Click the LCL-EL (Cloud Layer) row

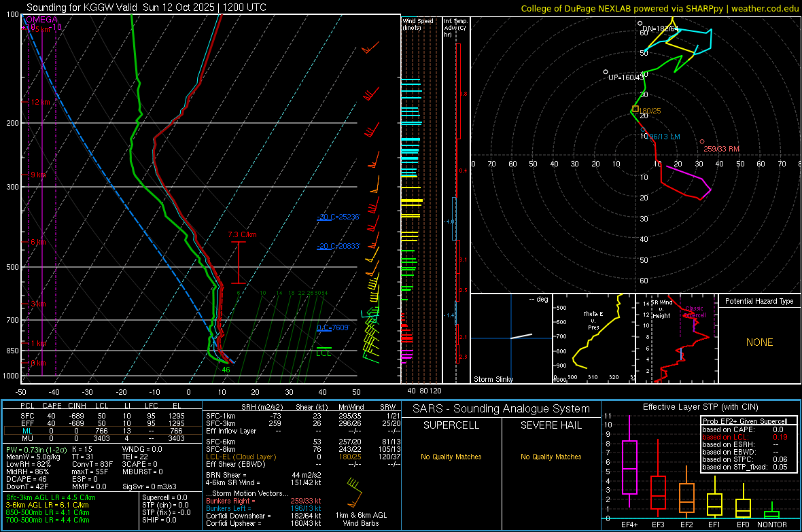point(303,457)
